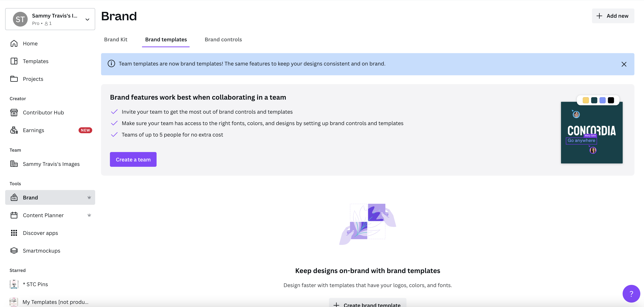Click Add new button top right

coord(613,16)
